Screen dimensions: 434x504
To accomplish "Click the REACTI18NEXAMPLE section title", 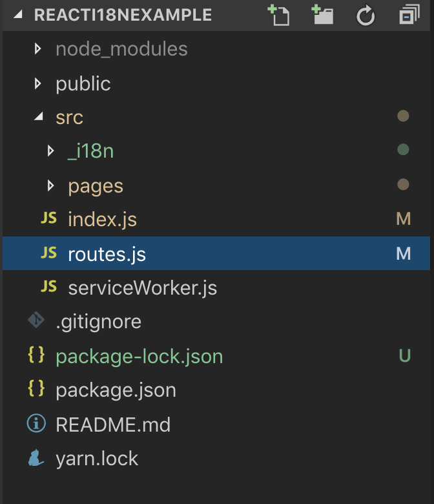I will [123, 15].
